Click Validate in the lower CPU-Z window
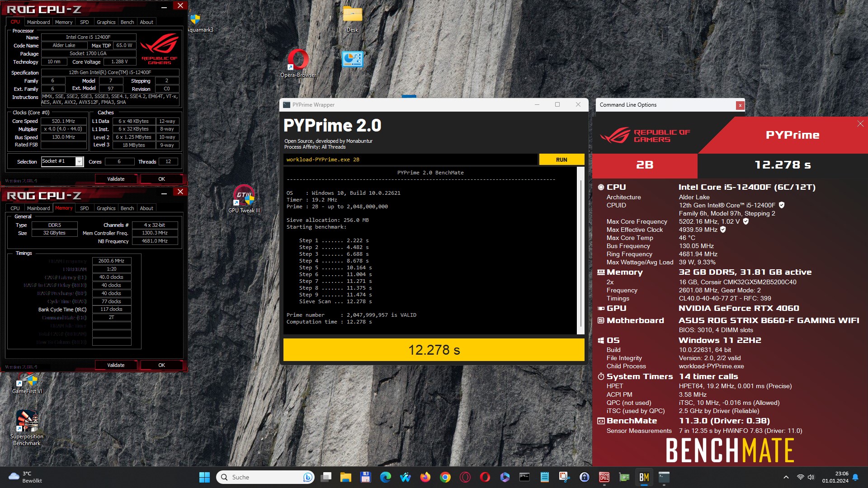The image size is (868, 488). tap(116, 365)
